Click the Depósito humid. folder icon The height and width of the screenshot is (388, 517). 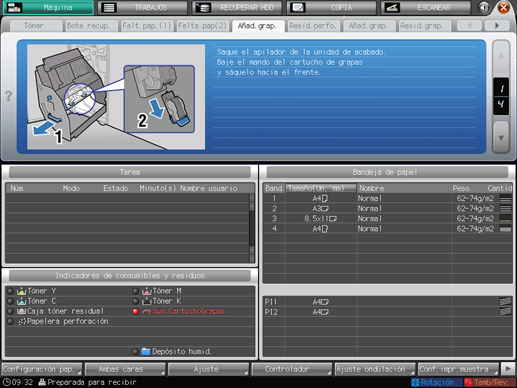coord(146,352)
